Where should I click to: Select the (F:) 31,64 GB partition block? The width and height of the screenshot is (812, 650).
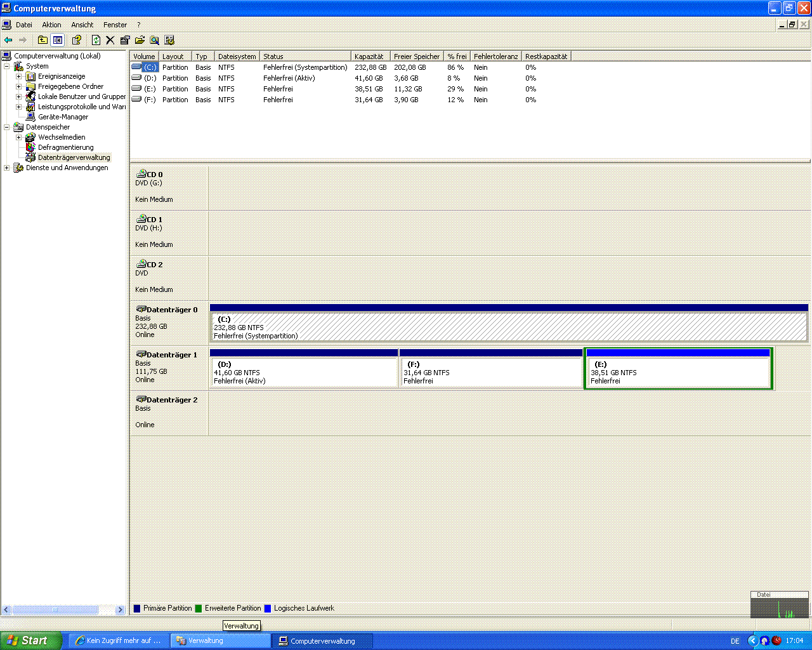point(491,368)
